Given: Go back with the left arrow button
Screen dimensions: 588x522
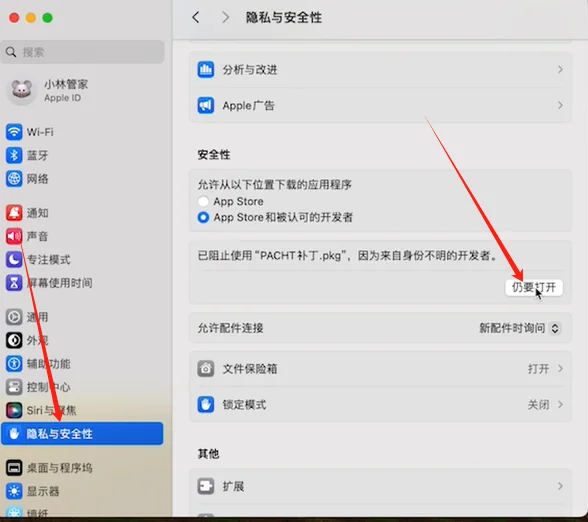Looking at the screenshot, I should tap(196, 17).
